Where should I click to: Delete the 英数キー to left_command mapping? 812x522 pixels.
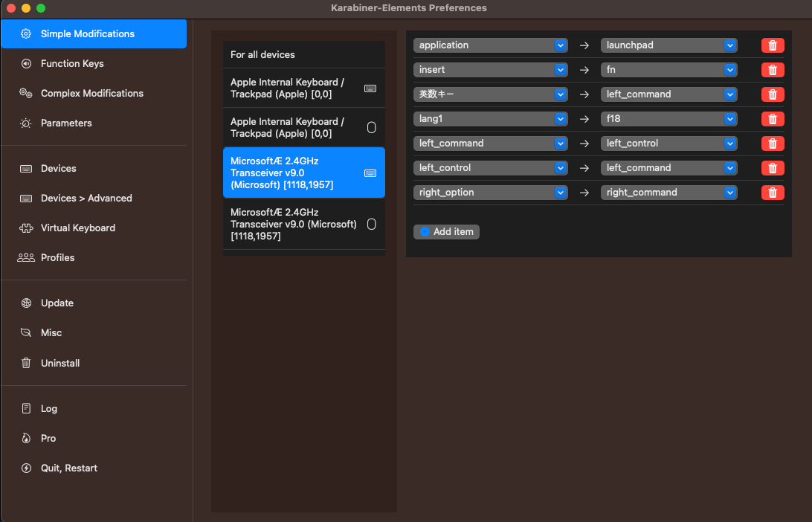point(772,94)
